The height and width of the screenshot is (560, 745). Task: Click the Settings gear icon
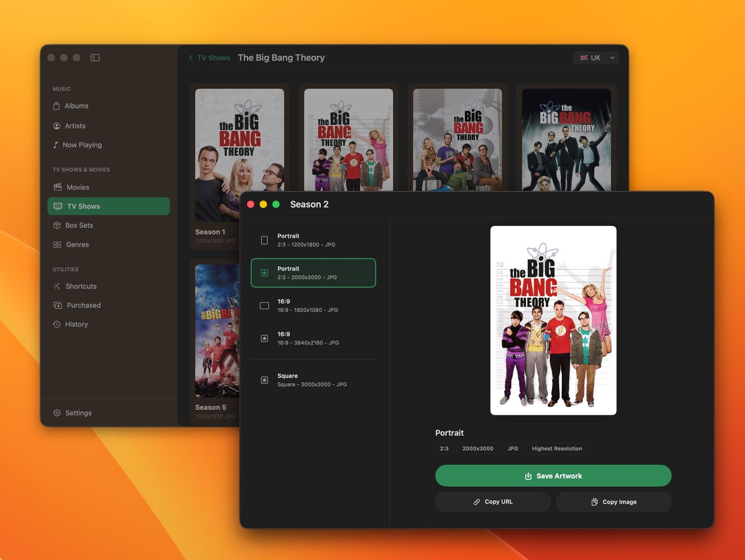56,413
